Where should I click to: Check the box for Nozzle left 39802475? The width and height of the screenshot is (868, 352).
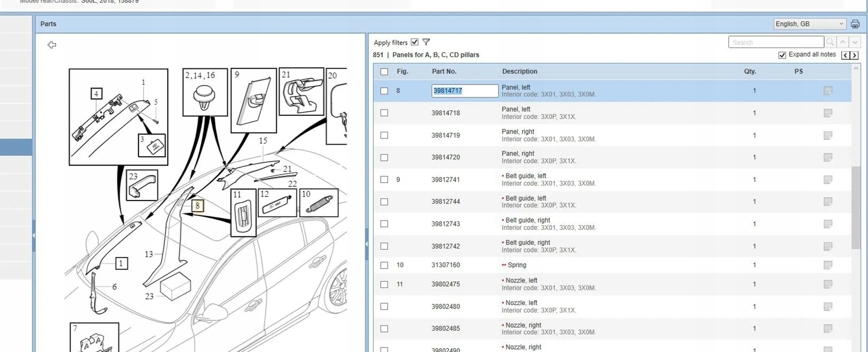point(384,284)
